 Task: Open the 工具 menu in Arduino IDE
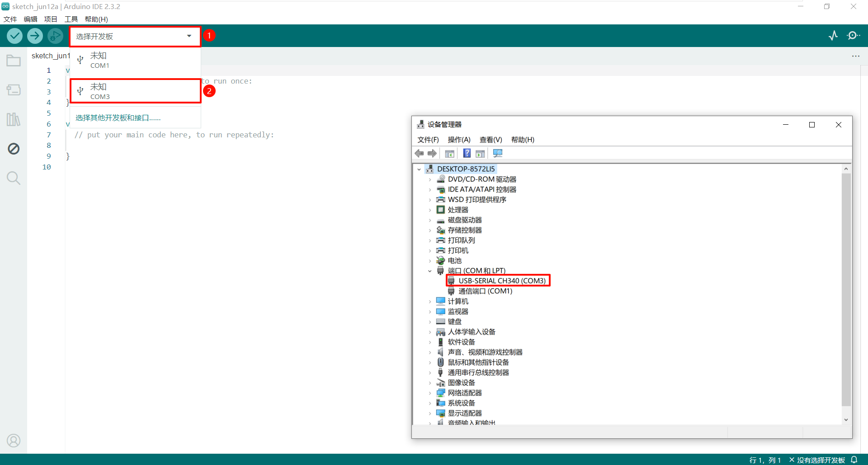point(71,19)
